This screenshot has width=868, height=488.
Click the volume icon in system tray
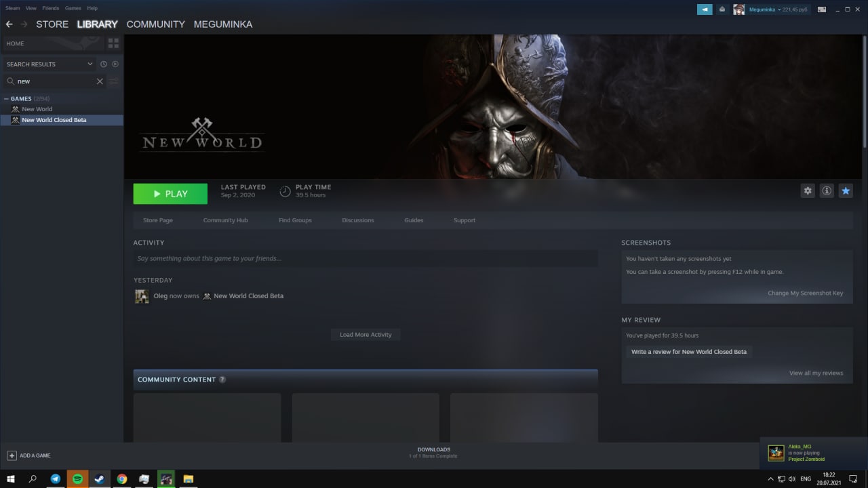click(x=791, y=479)
